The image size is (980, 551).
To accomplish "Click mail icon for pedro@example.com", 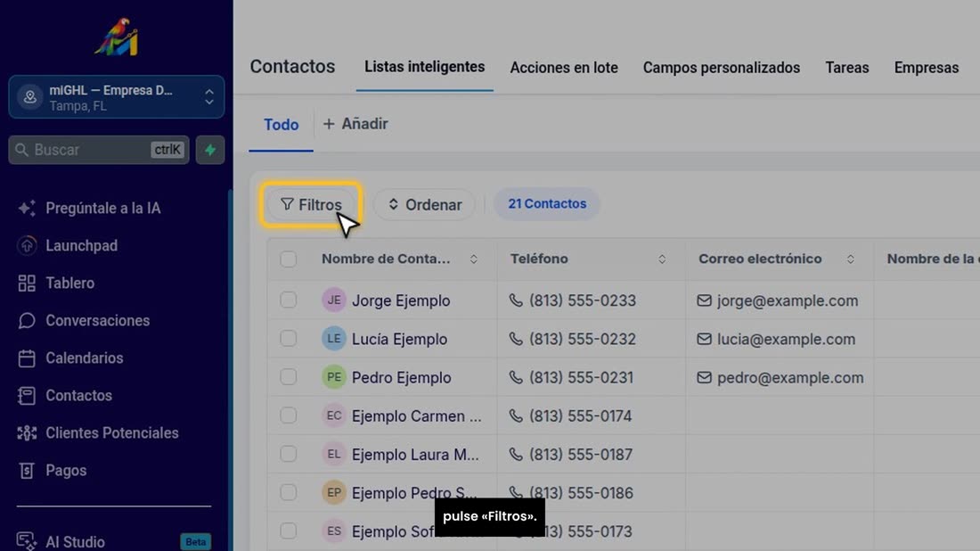I will pyautogui.click(x=705, y=378).
